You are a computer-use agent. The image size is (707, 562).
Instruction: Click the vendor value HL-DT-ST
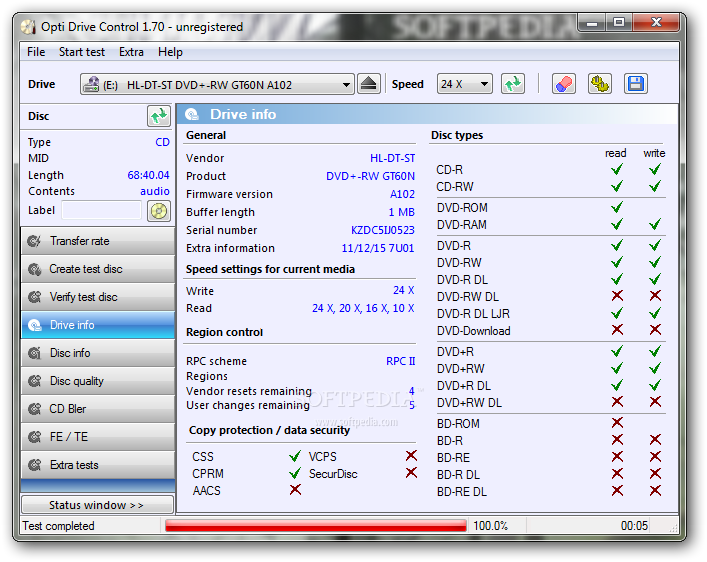coord(392,158)
